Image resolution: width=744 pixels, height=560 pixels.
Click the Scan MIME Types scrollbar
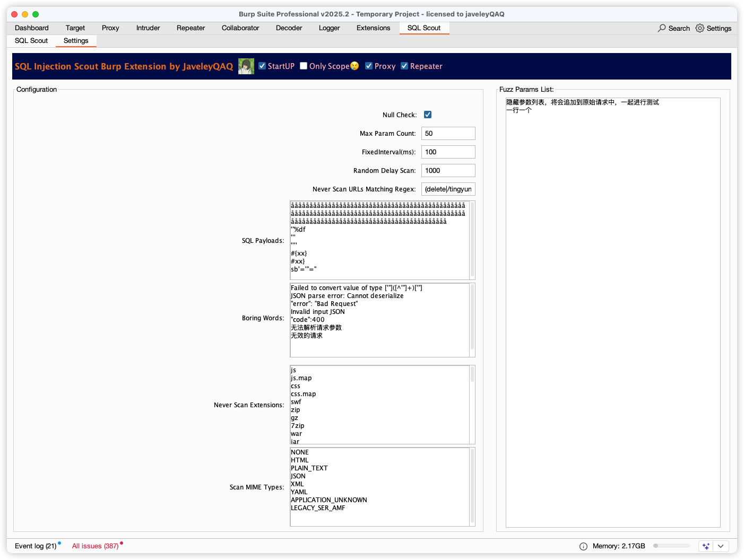click(472, 487)
